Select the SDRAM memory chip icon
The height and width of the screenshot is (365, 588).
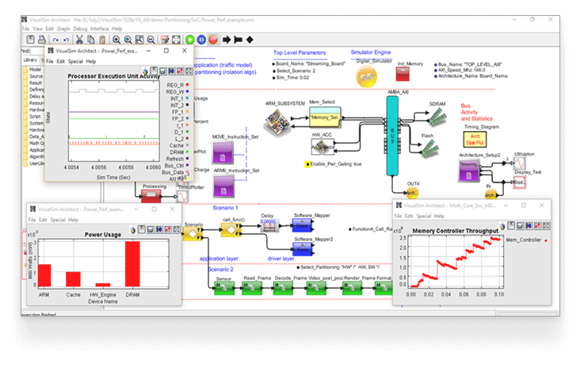(x=437, y=114)
